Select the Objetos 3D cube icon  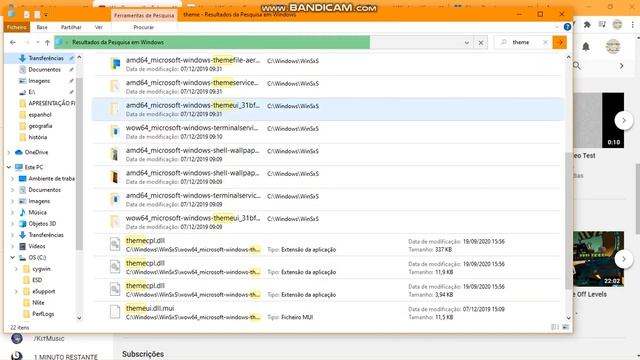[x=22, y=224]
